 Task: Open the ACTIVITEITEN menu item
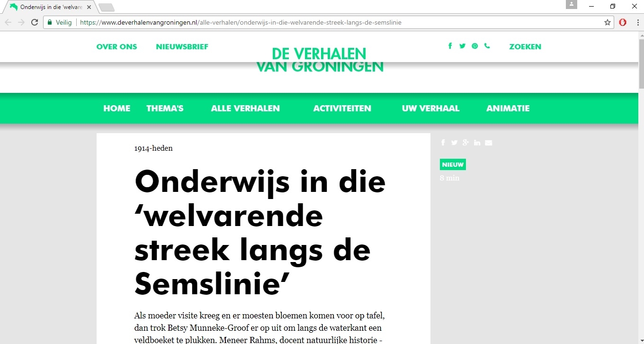coord(342,109)
